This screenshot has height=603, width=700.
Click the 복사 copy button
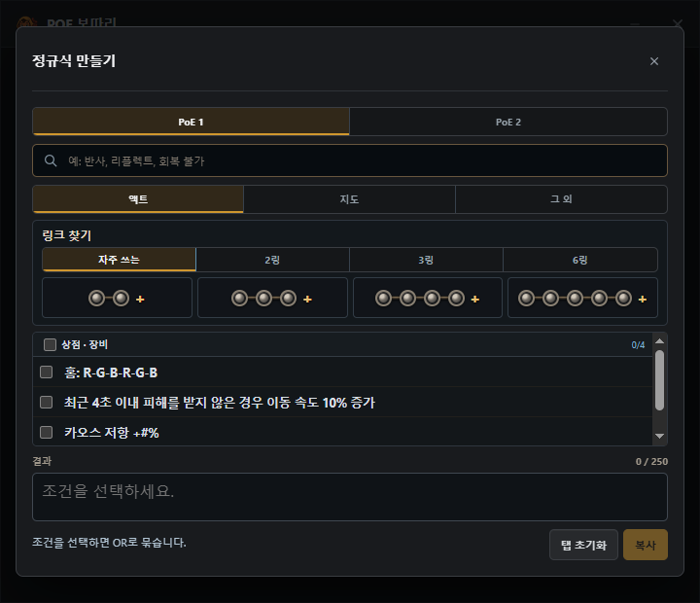click(x=646, y=545)
